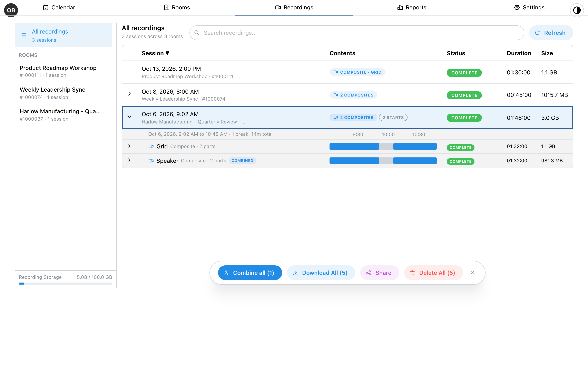Click the Recording Storage progress bar
Screen dimensions: 588x368
point(66,284)
